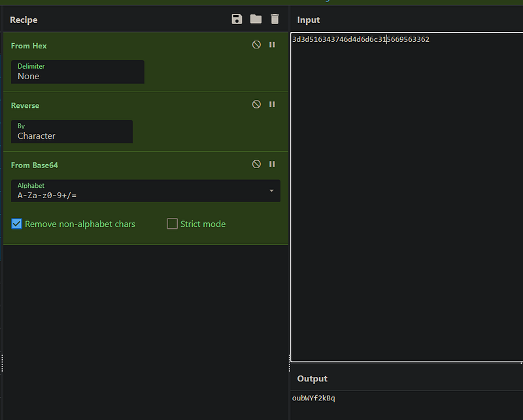
Task: Grab the splitter handle left of Recipe
Action: point(2,363)
